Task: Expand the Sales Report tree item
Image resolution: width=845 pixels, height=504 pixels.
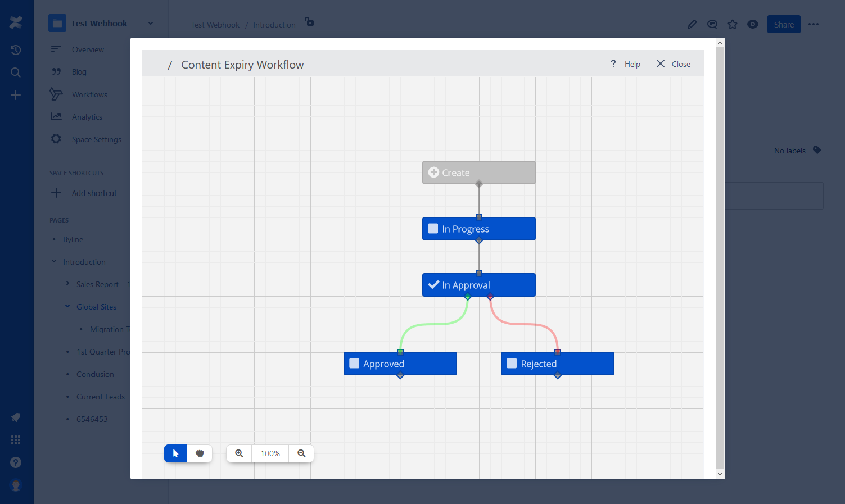Action: point(67,284)
